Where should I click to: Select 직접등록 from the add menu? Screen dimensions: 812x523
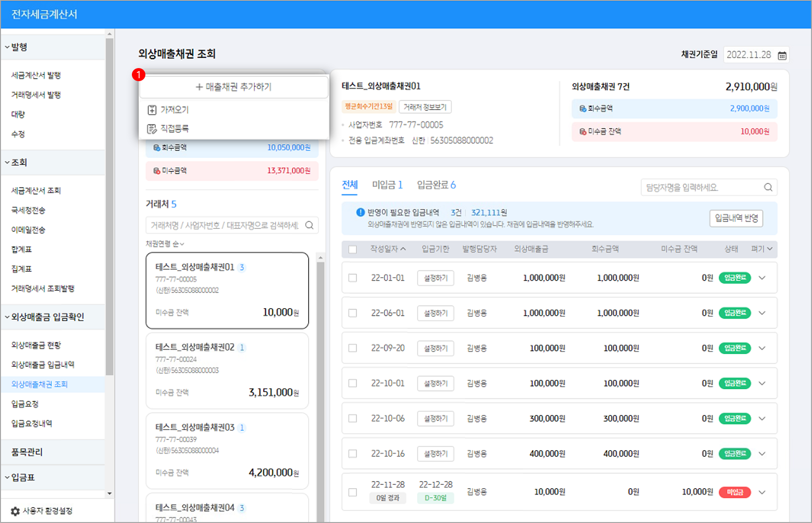[234, 128]
